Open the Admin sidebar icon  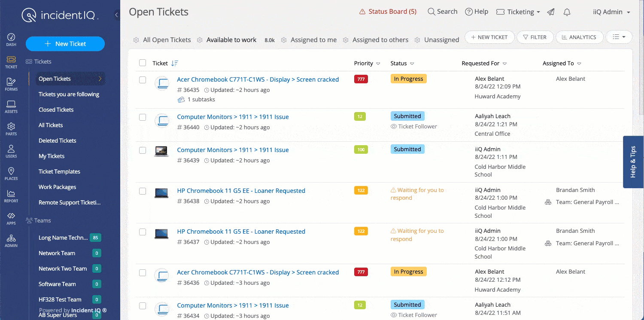(x=11, y=241)
